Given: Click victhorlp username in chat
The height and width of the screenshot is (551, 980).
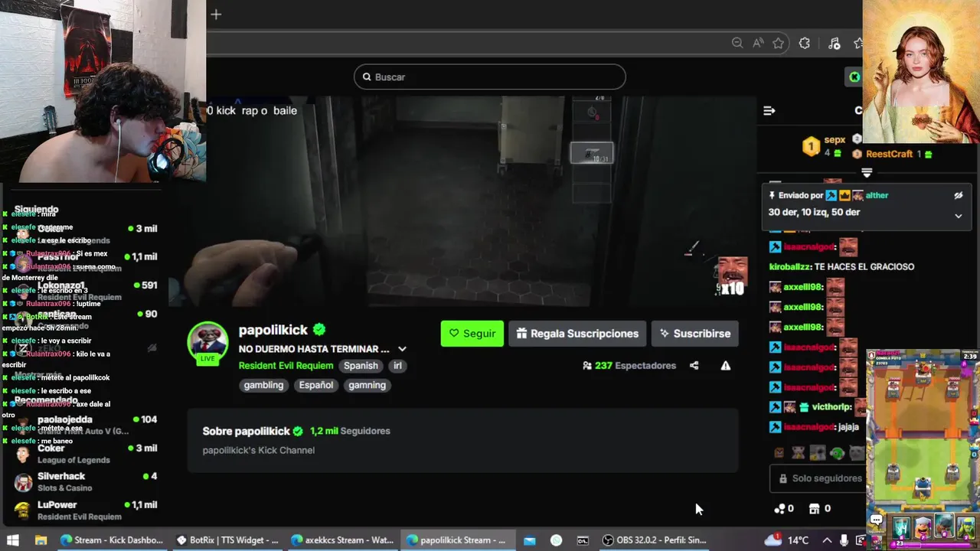Looking at the screenshot, I should pyautogui.click(x=832, y=407).
